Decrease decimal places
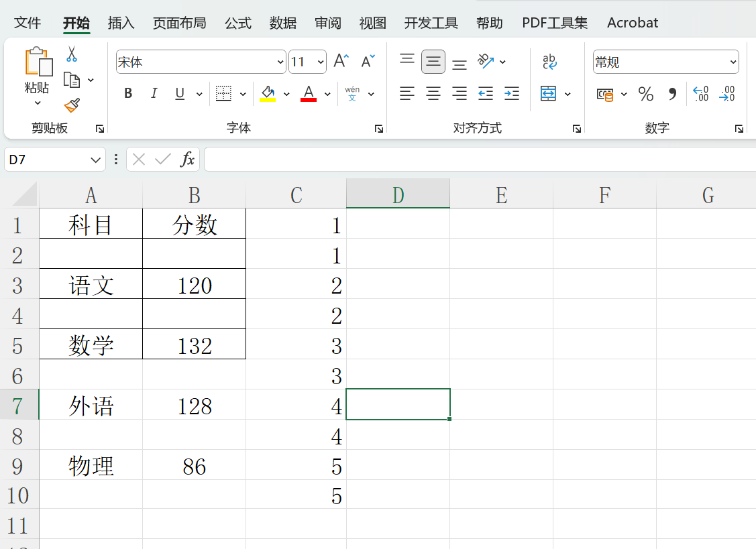This screenshot has width=756, height=549. coord(727,93)
